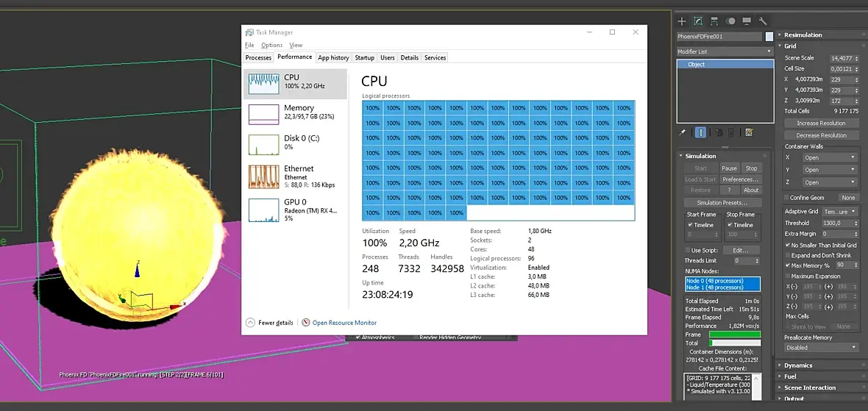Open the Display panel monitor icon

(747, 21)
